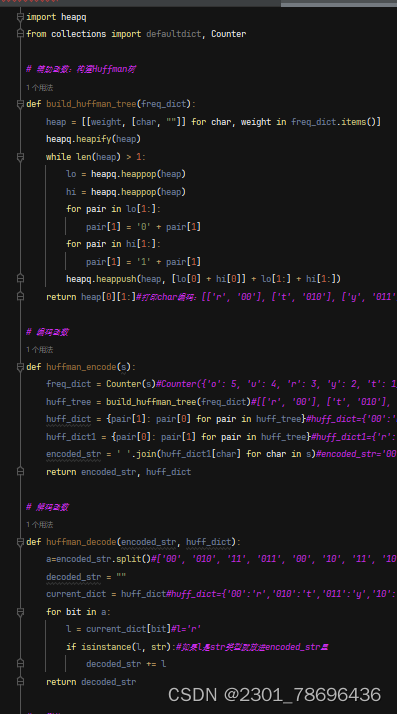Click the 'build_huffman_tree' function name in its def line

pyautogui.click(x=91, y=104)
